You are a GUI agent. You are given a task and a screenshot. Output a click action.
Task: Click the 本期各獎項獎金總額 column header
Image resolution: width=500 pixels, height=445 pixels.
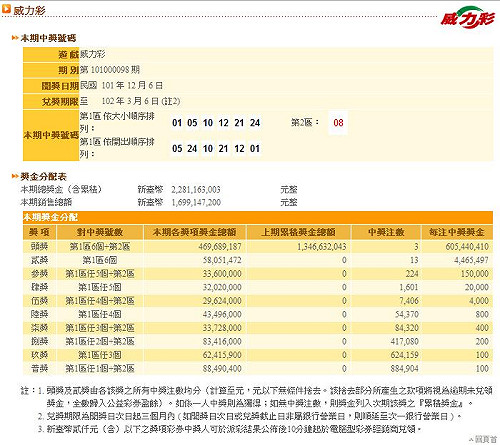tap(195, 232)
